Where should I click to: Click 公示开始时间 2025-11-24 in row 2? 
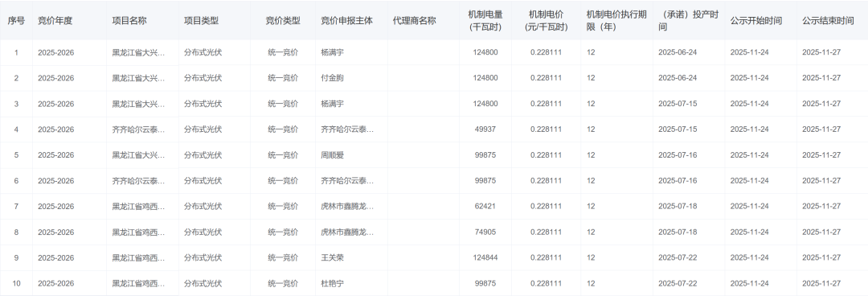tap(750, 78)
